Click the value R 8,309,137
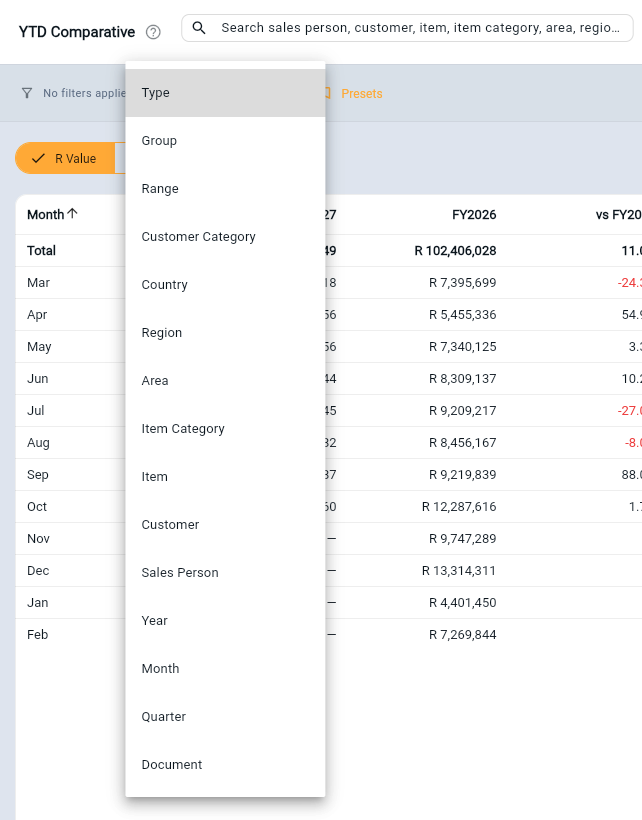Screen dimensions: 642x820 pos(463,379)
